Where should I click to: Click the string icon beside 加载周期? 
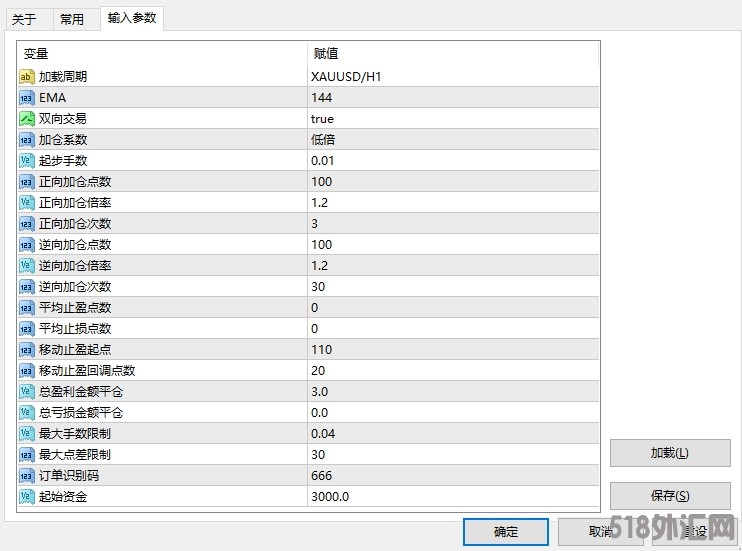pos(27,77)
